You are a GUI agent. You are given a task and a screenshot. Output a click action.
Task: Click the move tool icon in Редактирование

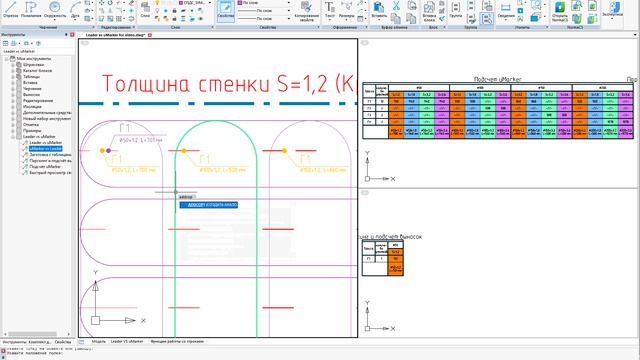point(101,3)
